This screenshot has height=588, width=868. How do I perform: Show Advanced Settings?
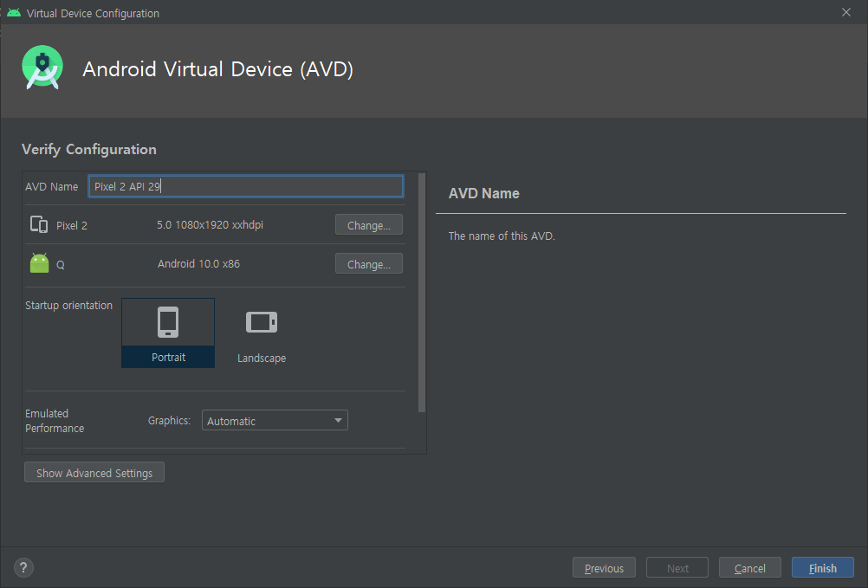[x=94, y=473]
